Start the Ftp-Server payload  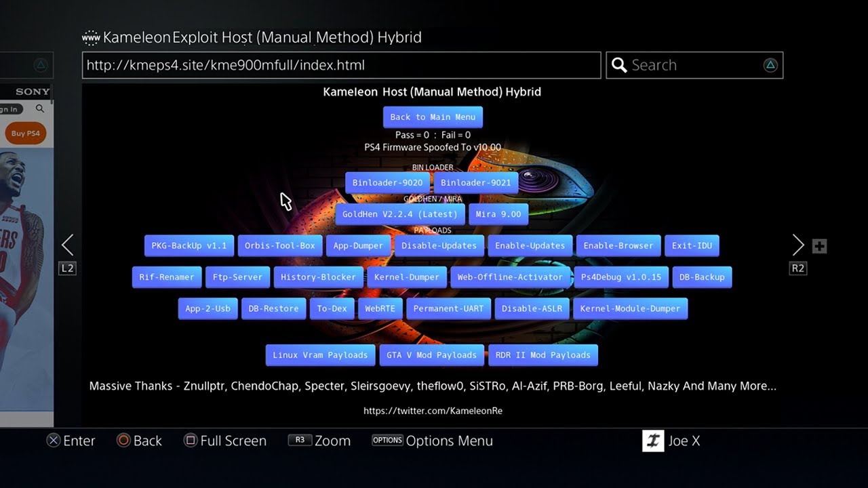(x=237, y=277)
